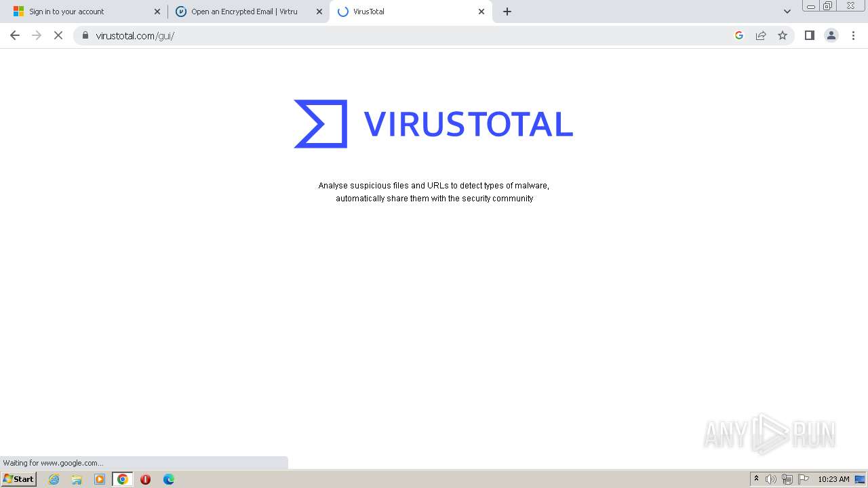Viewport: 868px width, 488px height.
Task: Click the forward navigation arrow
Action: [x=37, y=35]
